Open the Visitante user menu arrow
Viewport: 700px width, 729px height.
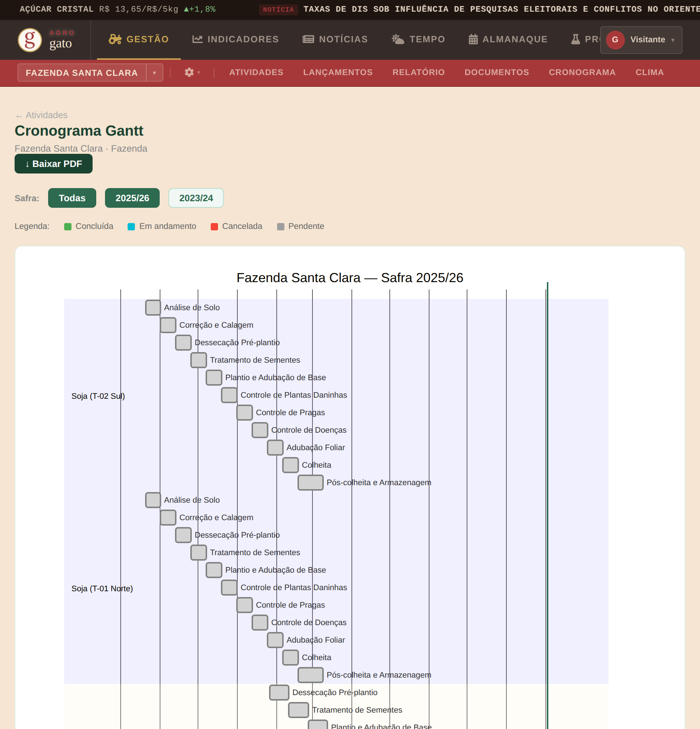pyautogui.click(x=673, y=40)
